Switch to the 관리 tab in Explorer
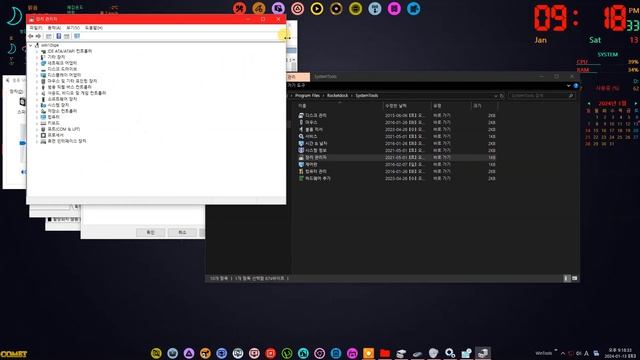The height and width of the screenshot is (360, 640). click(x=297, y=76)
